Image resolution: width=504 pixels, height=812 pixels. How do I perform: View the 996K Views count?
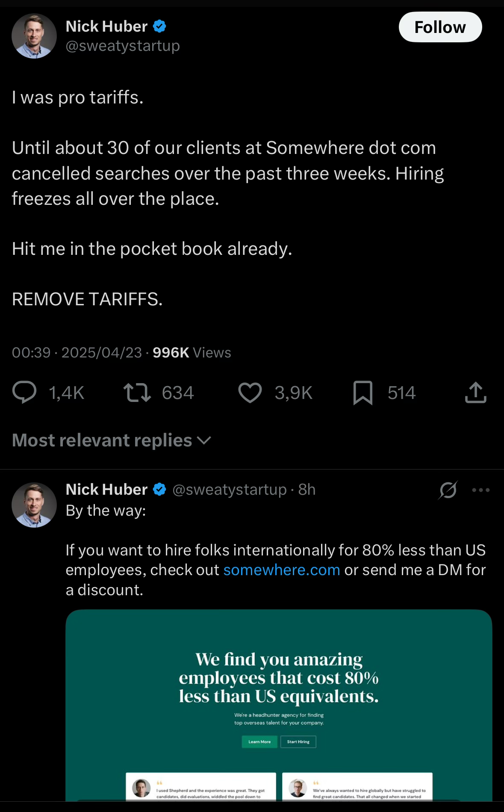click(192, 352)
